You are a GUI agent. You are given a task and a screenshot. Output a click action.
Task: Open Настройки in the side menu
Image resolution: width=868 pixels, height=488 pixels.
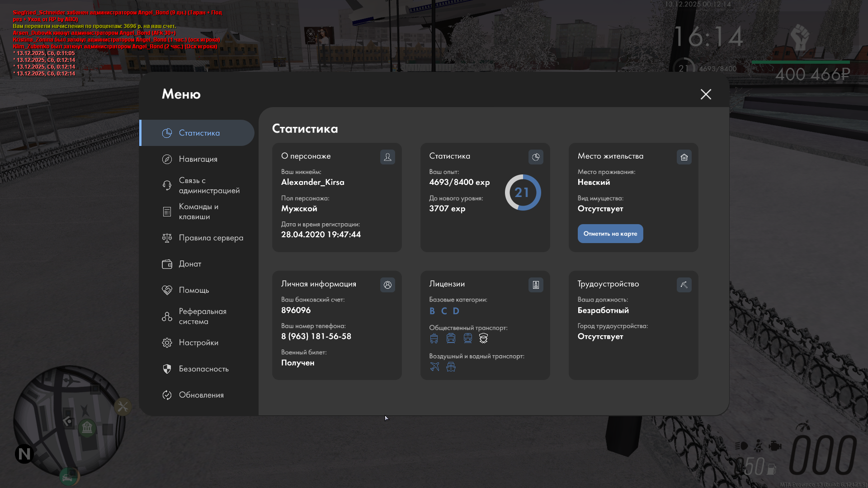pos(198,343)
